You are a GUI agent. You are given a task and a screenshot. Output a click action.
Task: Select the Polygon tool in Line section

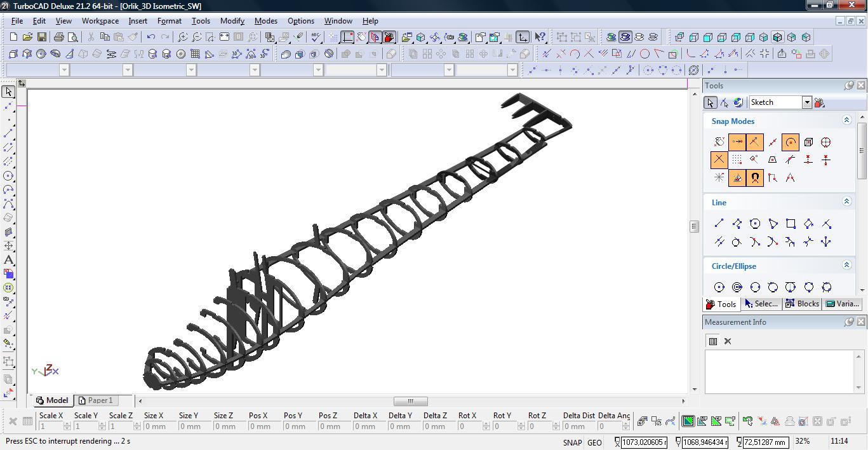click(x=755, y=224)
